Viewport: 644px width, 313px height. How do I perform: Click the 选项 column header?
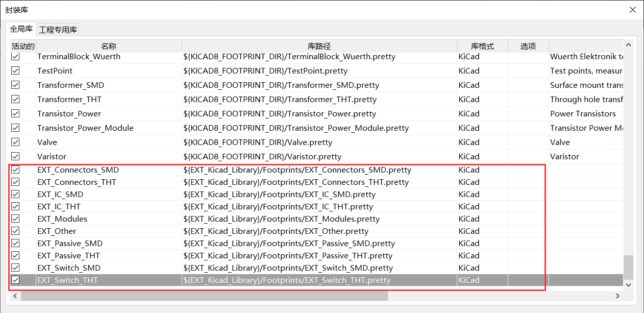[528, 46]
